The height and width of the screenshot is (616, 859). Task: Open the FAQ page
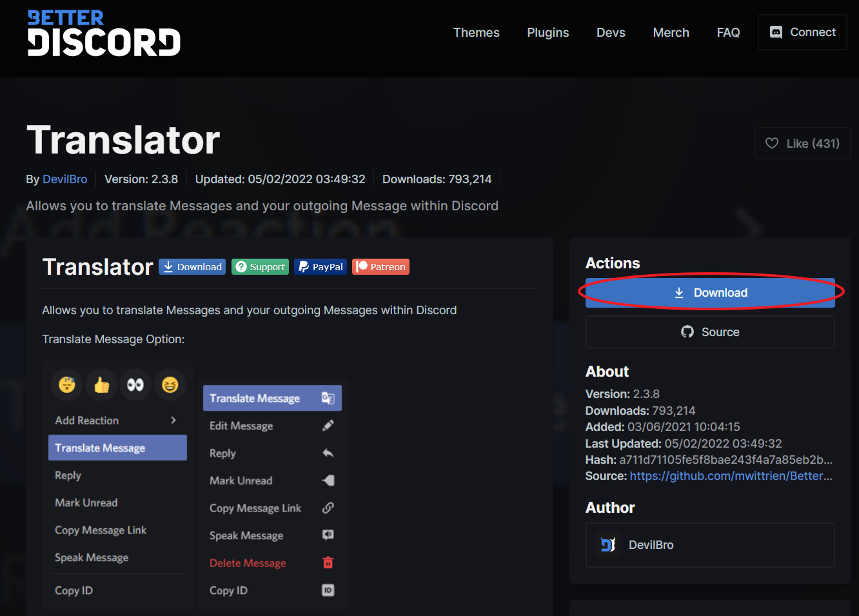tap(729, 32)
